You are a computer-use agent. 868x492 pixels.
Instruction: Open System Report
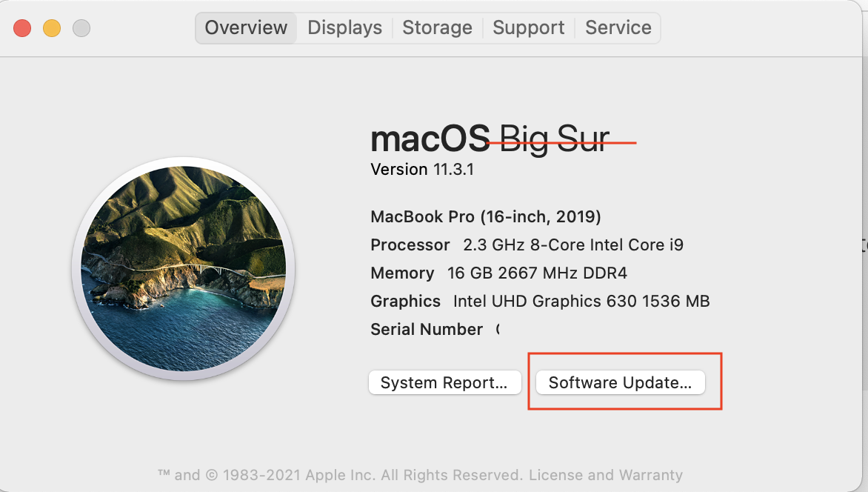444,383
